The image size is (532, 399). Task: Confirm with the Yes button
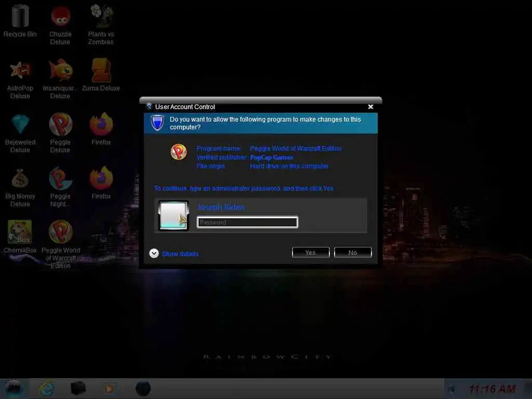click(x=311, y=252)
